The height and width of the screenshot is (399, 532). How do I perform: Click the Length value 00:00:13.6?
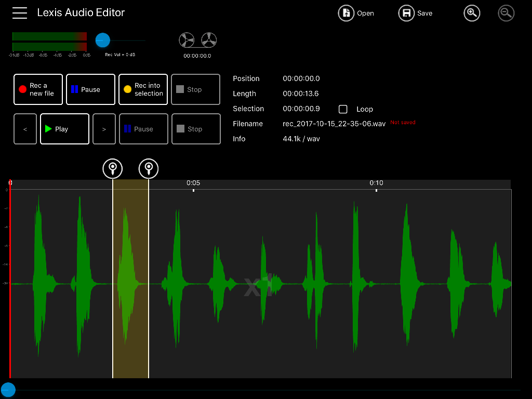(x=301, y=94)
